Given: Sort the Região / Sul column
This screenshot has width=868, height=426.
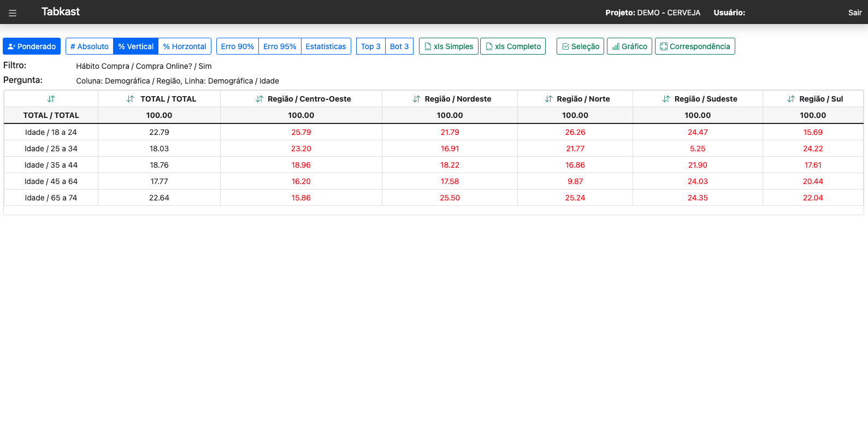Looking at the screenshot, I should [x=790, y=99].
